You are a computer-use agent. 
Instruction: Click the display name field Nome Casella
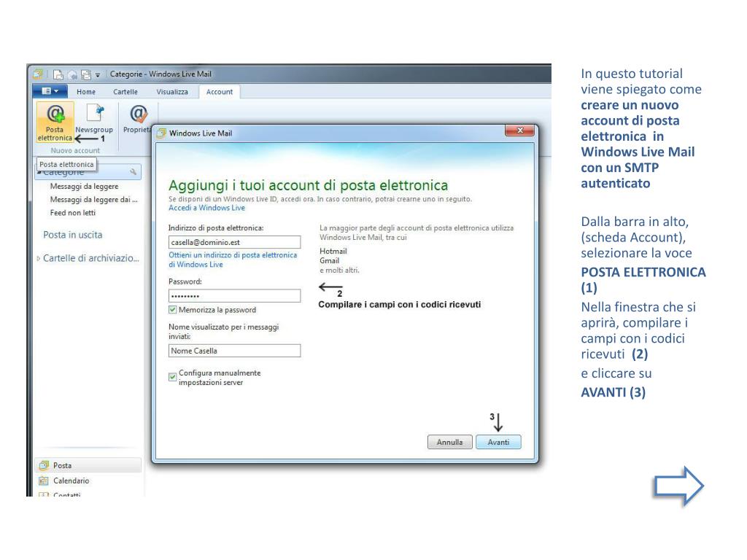point(234,351)
